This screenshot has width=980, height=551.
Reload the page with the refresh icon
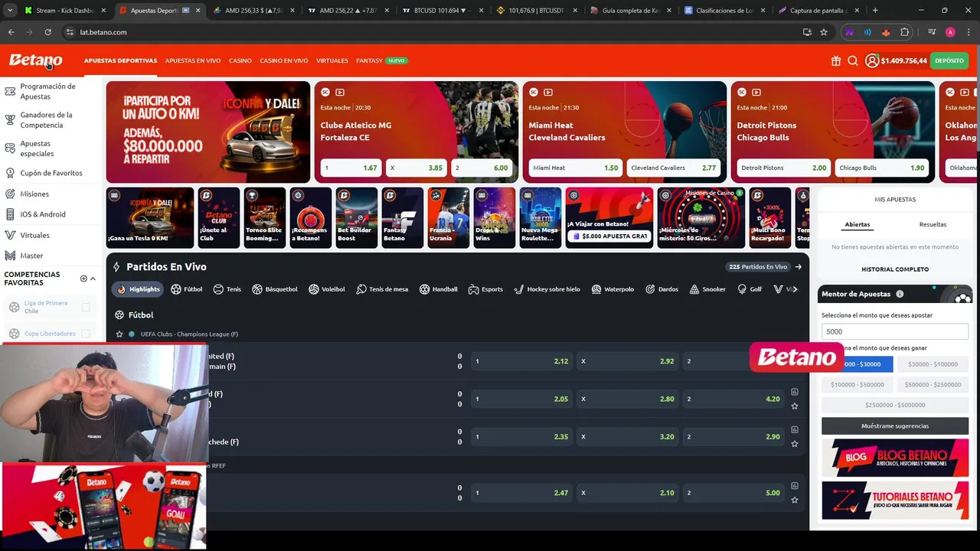(x=47, y=32)
